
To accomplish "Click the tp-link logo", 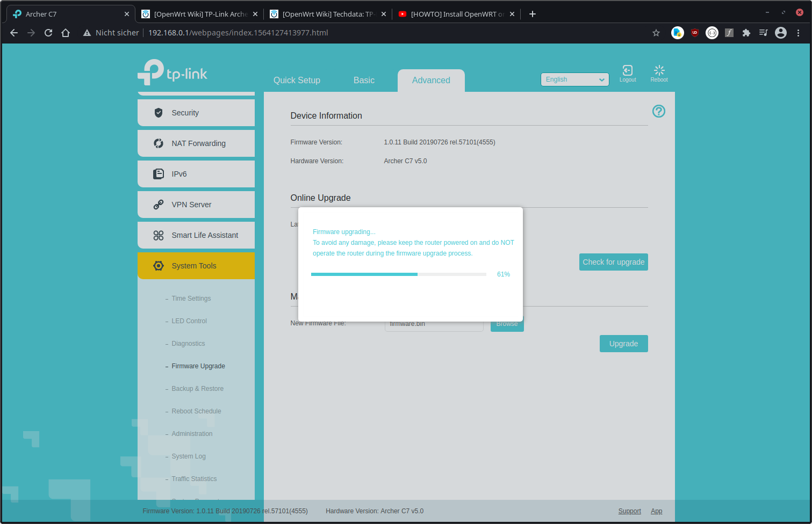I will (173, 72).
